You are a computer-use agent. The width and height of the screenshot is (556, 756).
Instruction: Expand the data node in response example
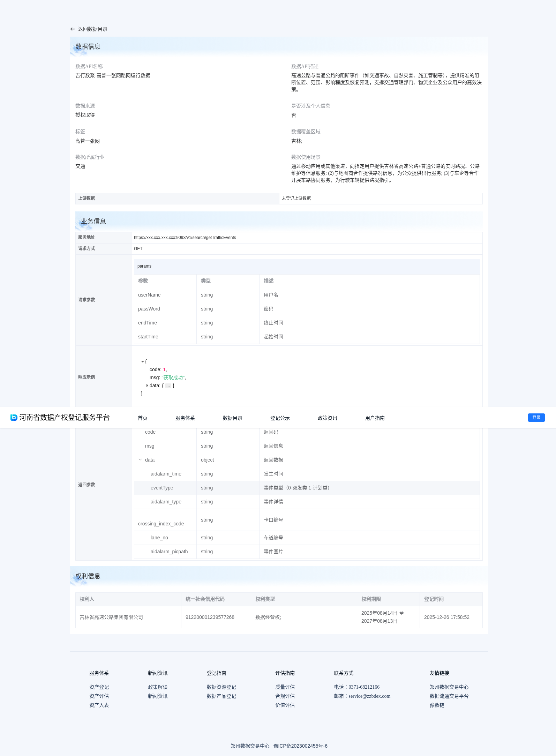click(147, 386)
